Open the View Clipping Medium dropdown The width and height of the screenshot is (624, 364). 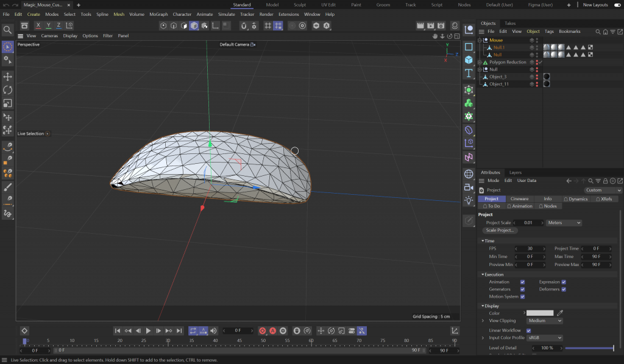tap(545, 321)
